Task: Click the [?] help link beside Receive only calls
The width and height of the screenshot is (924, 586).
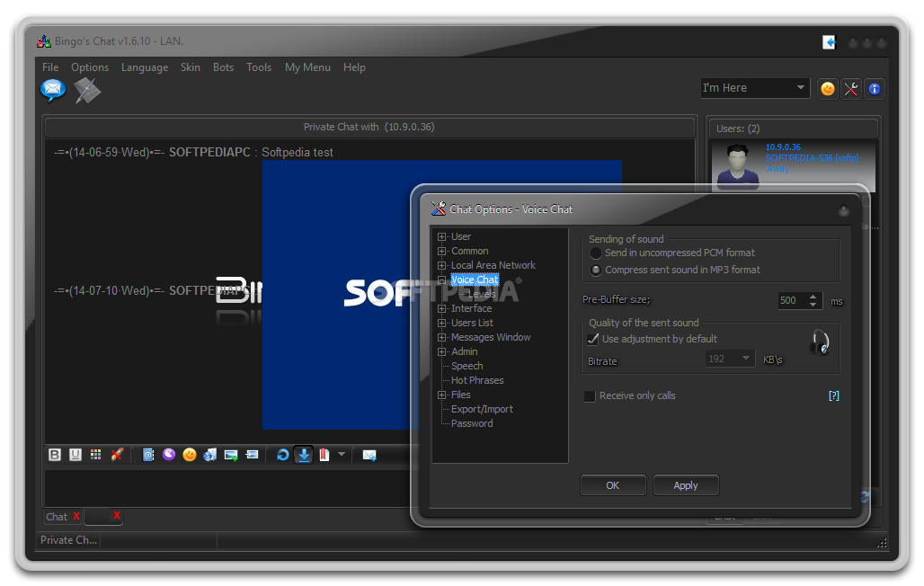Action: (x=834, y=395)
